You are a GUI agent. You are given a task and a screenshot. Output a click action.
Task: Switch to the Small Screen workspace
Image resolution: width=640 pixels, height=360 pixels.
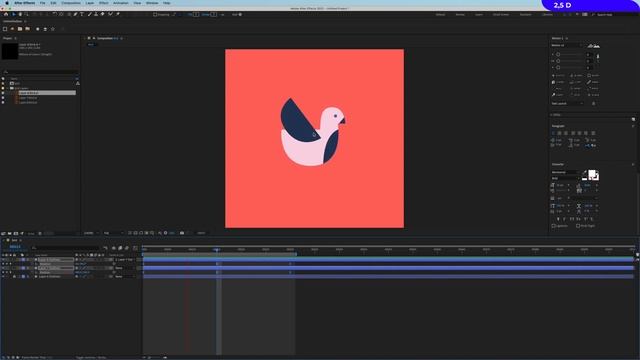click(501, 15)
